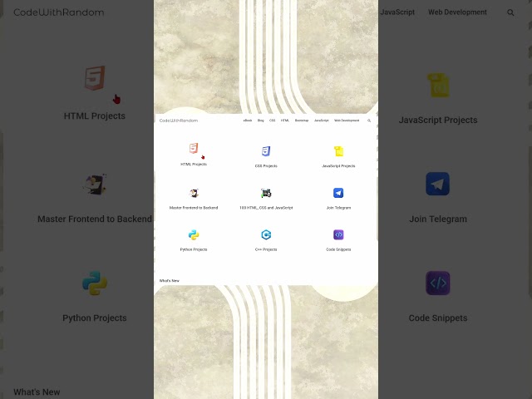Open the JavaScript Projects label in the center page

point(338,166)
